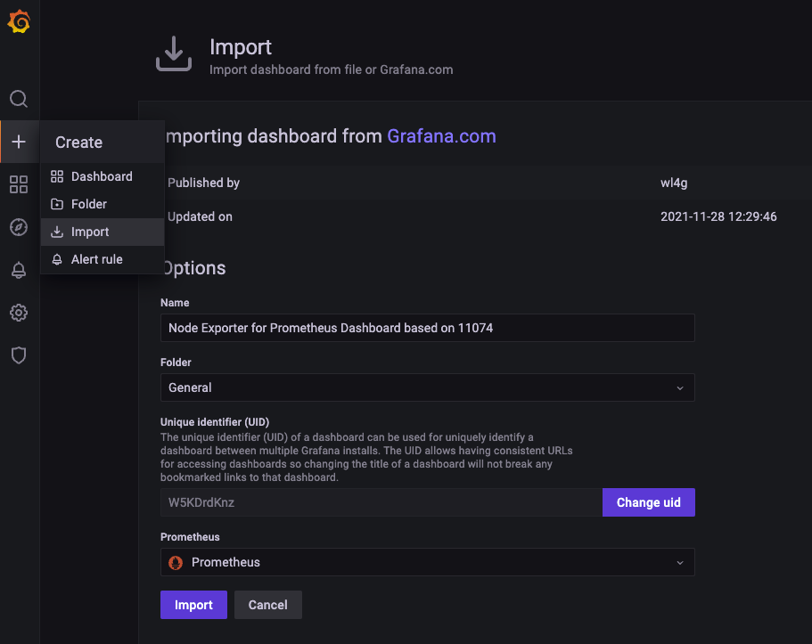Click the import subtitle text
The height and width of the screenshot is (644, 812).
[x=331, y=69]
